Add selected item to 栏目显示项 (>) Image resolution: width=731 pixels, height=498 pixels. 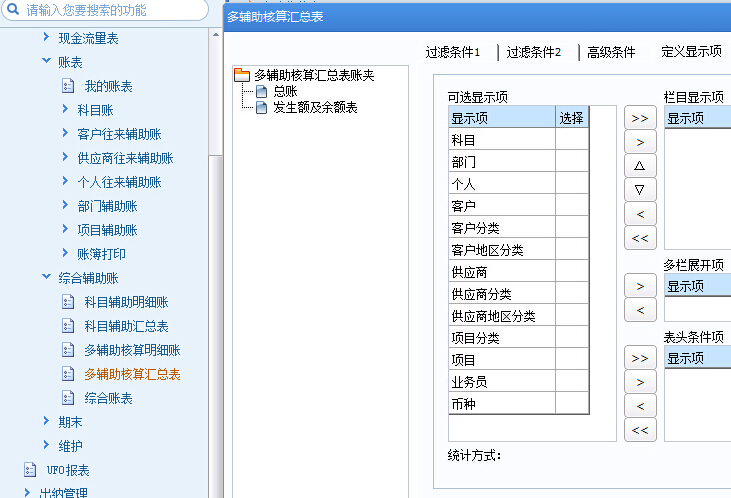point(640,142)
